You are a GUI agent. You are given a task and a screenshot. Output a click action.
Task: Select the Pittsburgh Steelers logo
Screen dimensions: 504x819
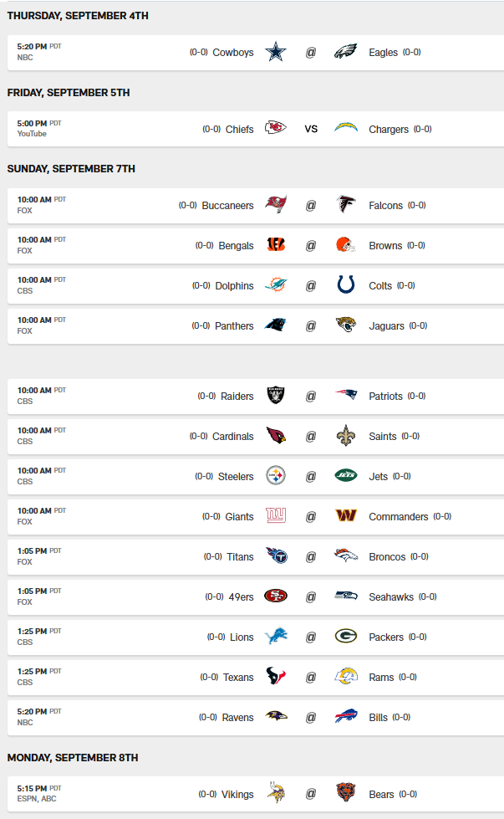point(276,476)
